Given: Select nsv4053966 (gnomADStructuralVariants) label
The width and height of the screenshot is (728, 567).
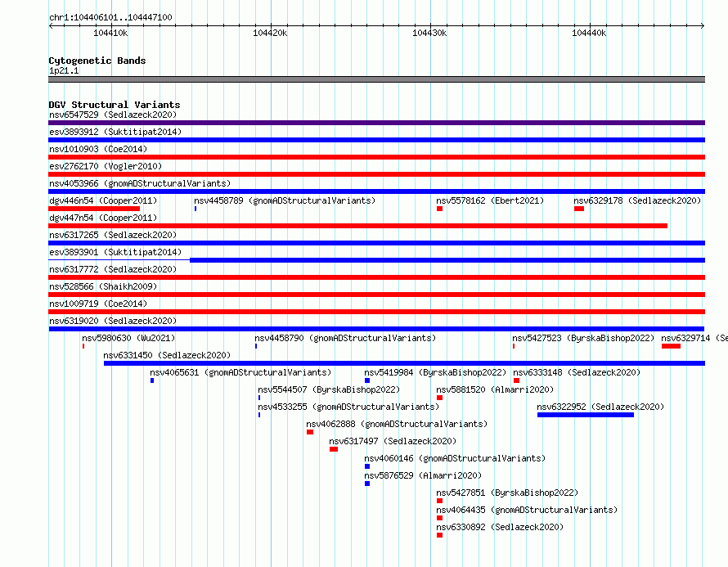Looking at the screenshot, I should tap(140, 183).
